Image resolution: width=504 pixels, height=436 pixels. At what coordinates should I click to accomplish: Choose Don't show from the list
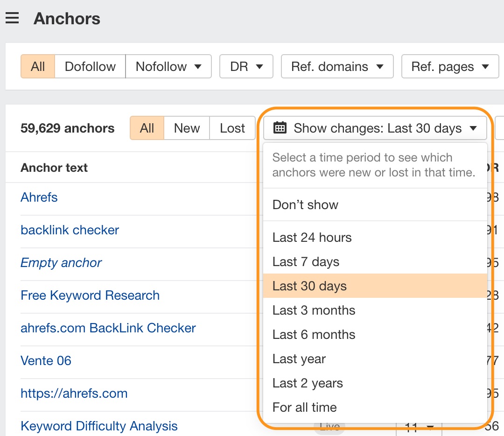(305, 204)
